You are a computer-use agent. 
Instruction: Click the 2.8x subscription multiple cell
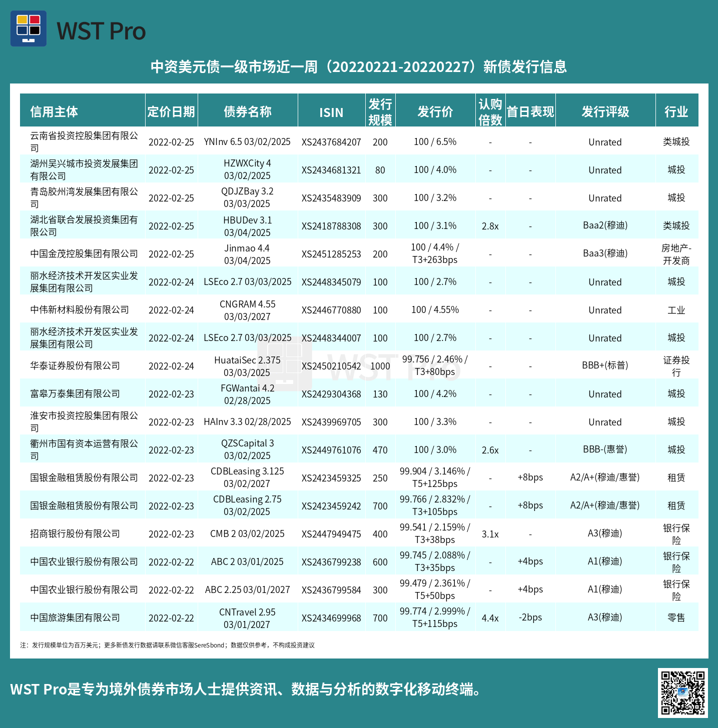click(490, 226)
